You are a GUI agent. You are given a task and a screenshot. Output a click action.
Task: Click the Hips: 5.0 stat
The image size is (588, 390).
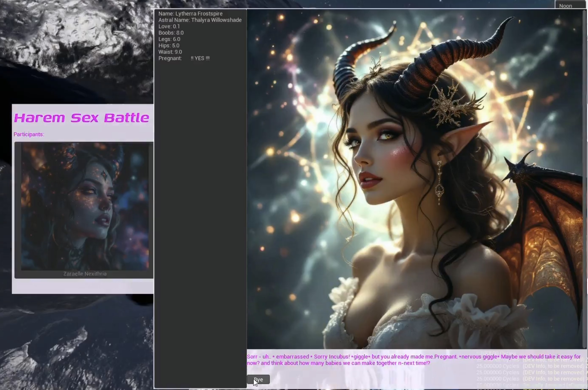[x=169, y=45]
